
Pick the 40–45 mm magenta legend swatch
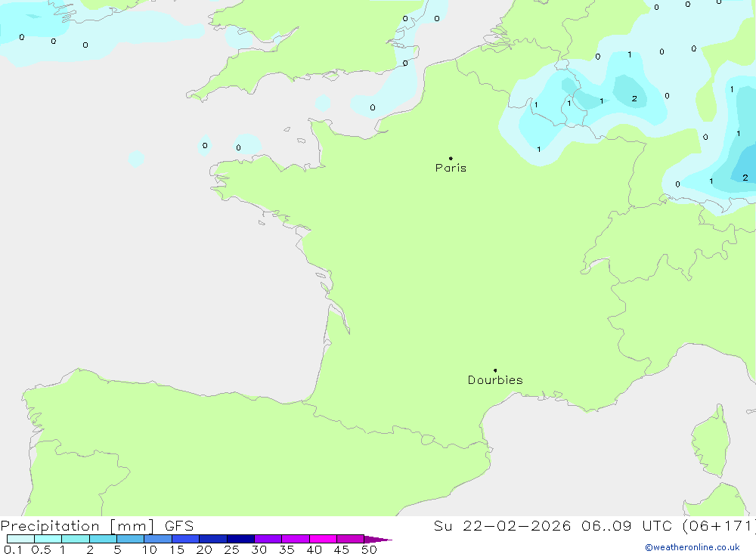pos(323,539)
